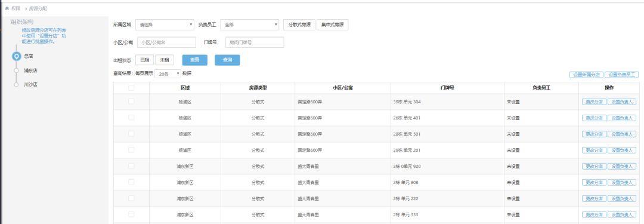This screenshot has width=644, height=224.
Task: Select 川沙店 in the organization tree
Action: point(31,84)
